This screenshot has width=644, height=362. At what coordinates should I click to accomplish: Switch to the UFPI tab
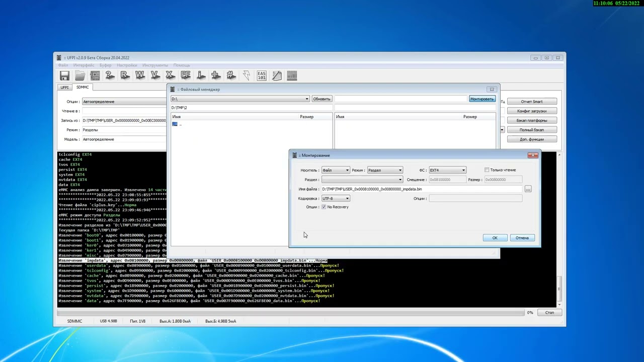point(65,87)
